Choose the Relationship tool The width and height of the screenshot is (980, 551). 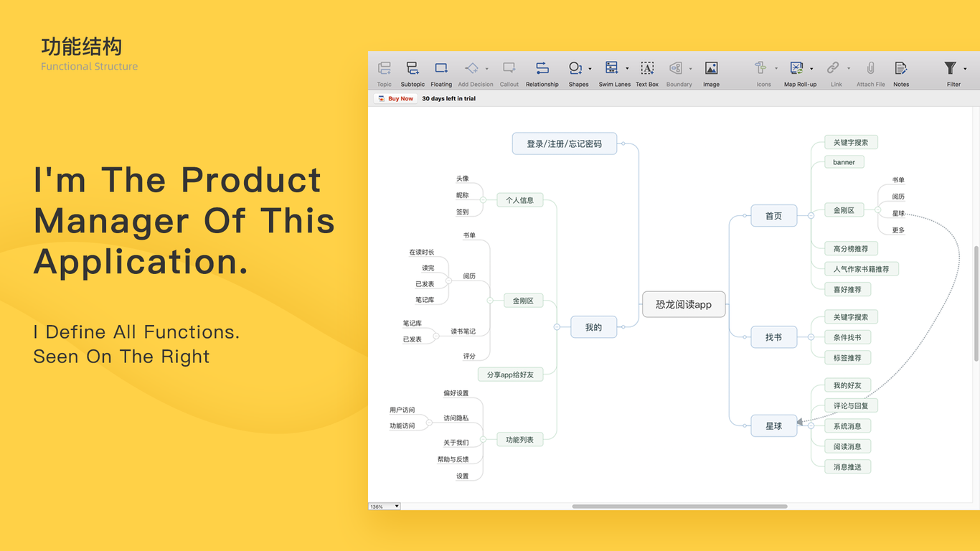pos(542,68)
